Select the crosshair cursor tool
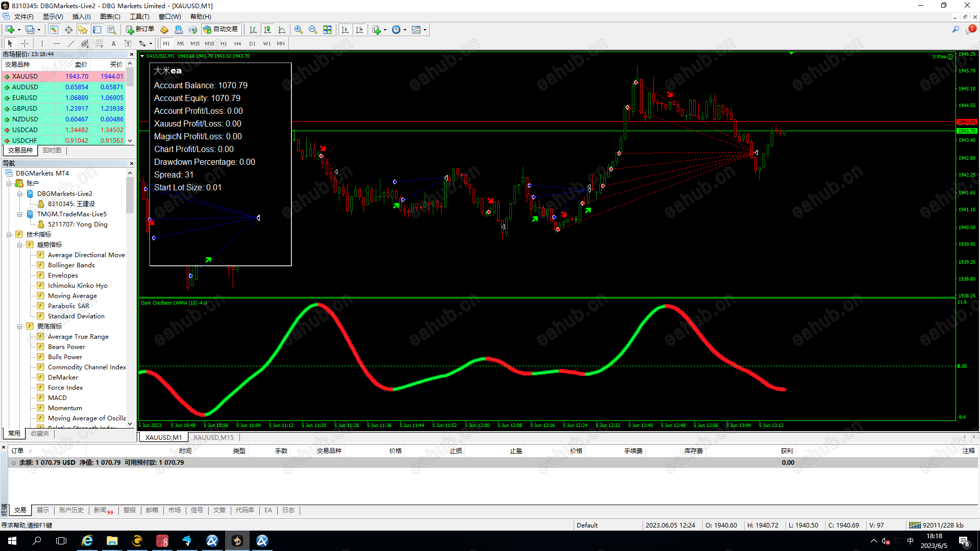The height and width of the screenshot is (551, 980). click(24, 43)
